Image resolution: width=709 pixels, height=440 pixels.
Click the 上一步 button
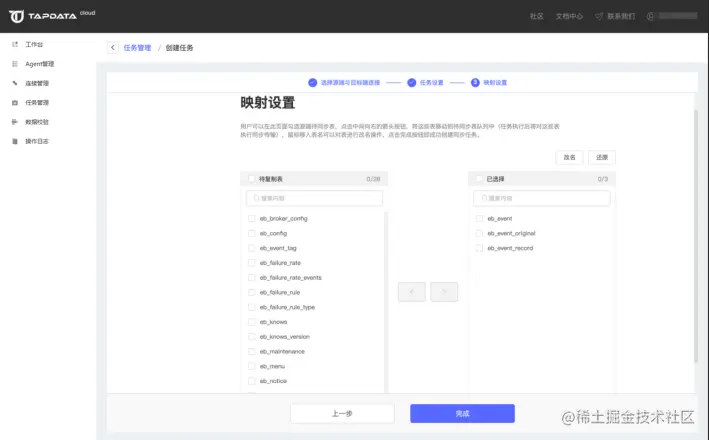click(x=342, y=413)
